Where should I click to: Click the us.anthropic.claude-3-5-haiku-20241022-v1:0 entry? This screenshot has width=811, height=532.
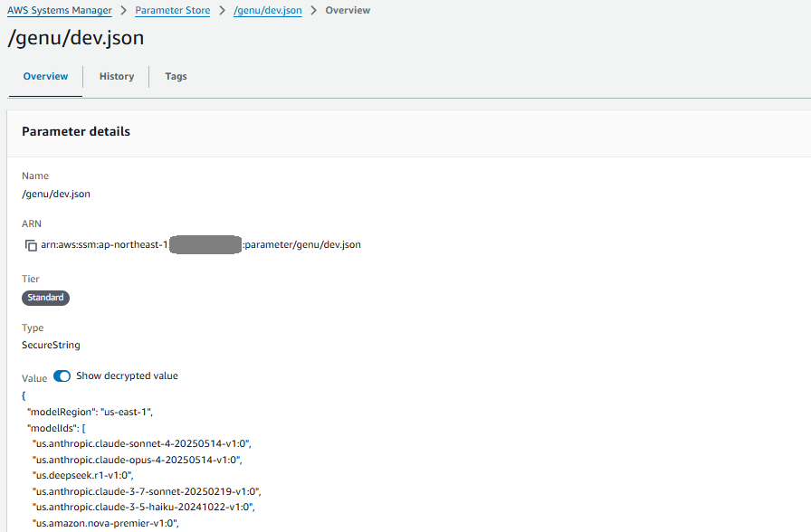pos(143,507)
